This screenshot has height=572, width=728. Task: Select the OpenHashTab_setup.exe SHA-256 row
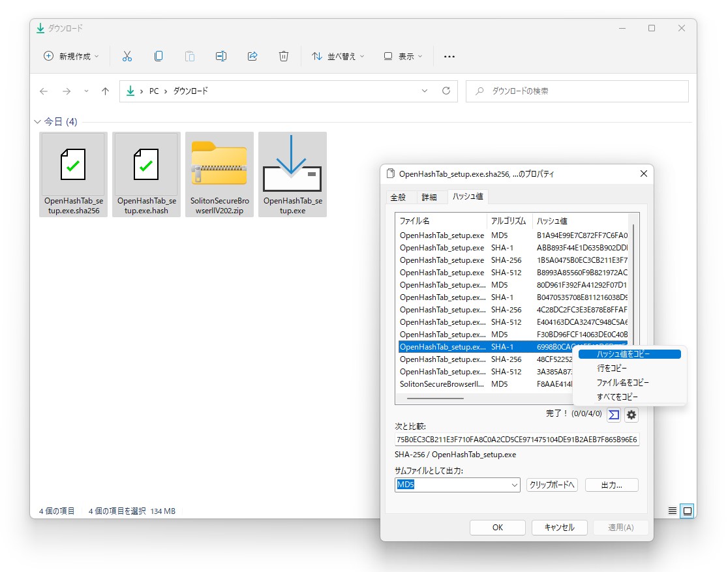(513, 260)
